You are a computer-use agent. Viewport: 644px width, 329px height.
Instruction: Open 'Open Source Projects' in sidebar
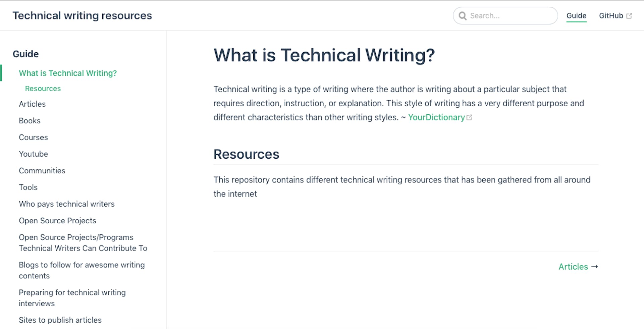(x=57, y=221)
